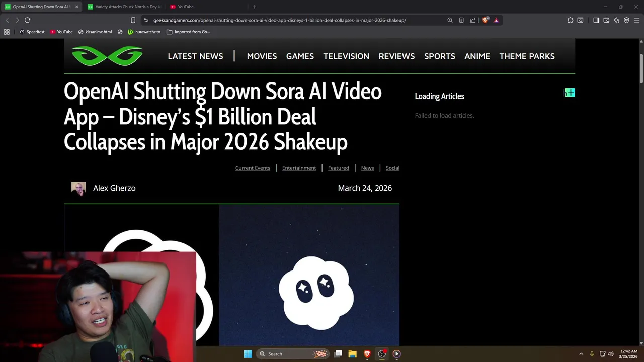Viewport: 644px width, 362px height.
Task: Open the MOVIES section
Action: tap(262, 56)
